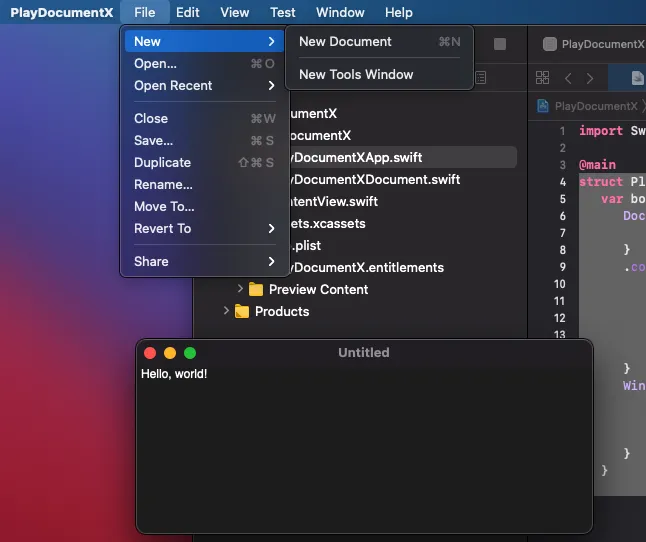The width and height of the screenshot is (646, 542).
Task: Click PlayDocumentX in editor breadcrumb
Action: pos(596,106)
